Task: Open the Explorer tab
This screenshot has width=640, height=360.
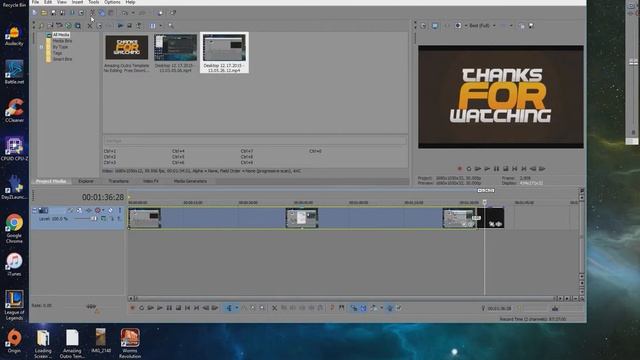Action: 86,181
